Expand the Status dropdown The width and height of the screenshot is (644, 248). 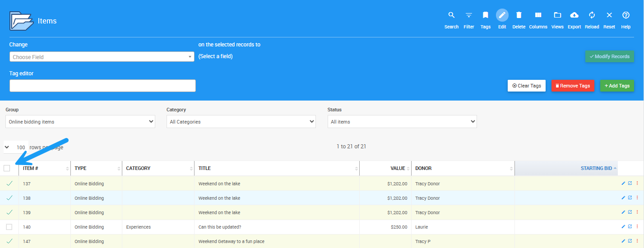coord(402,122)
